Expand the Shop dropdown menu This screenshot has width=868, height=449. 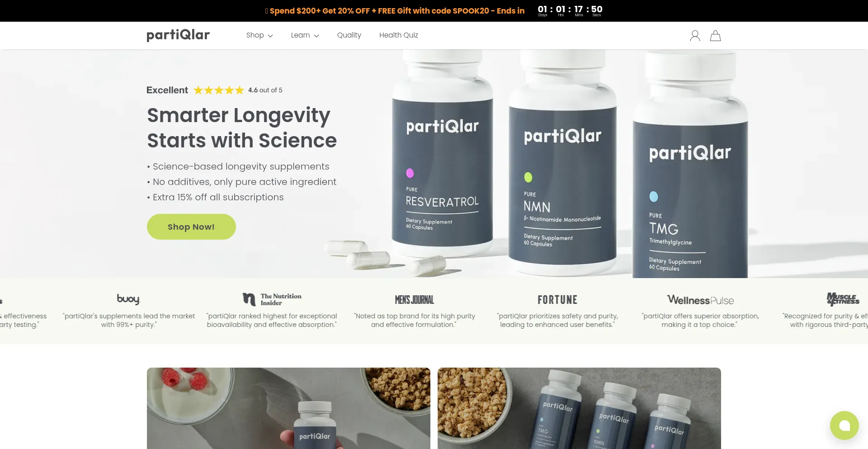point(259,35)
